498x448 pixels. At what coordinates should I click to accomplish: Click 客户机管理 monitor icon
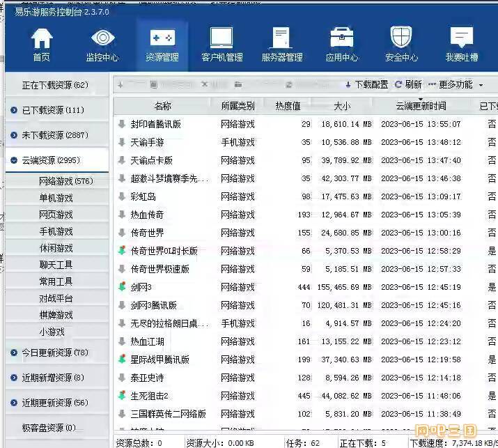pyautogui.click(x=221, y=38)
